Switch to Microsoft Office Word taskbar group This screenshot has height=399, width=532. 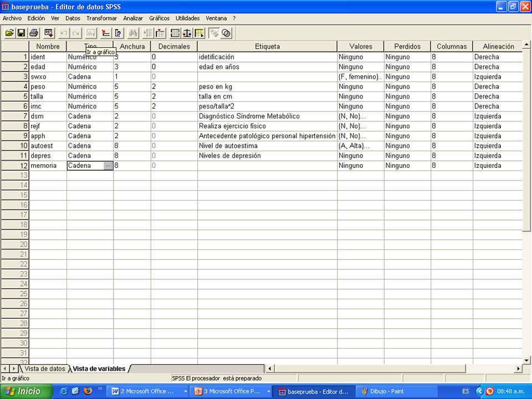(149, 392)
